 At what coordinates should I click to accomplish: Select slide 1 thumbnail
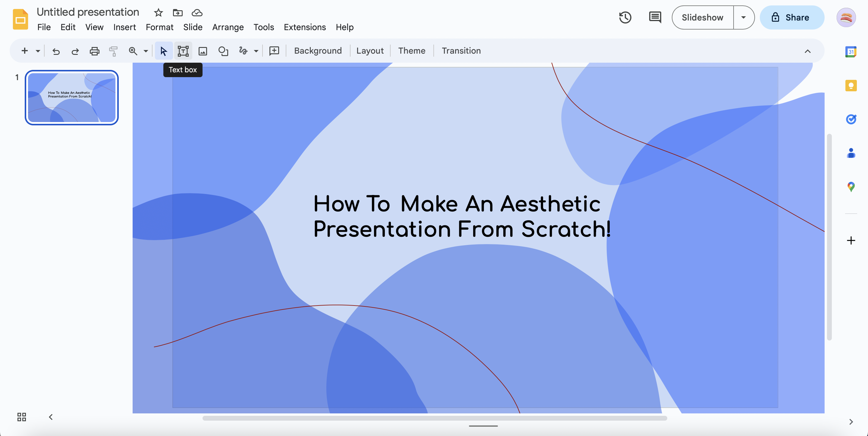[72, 98]
